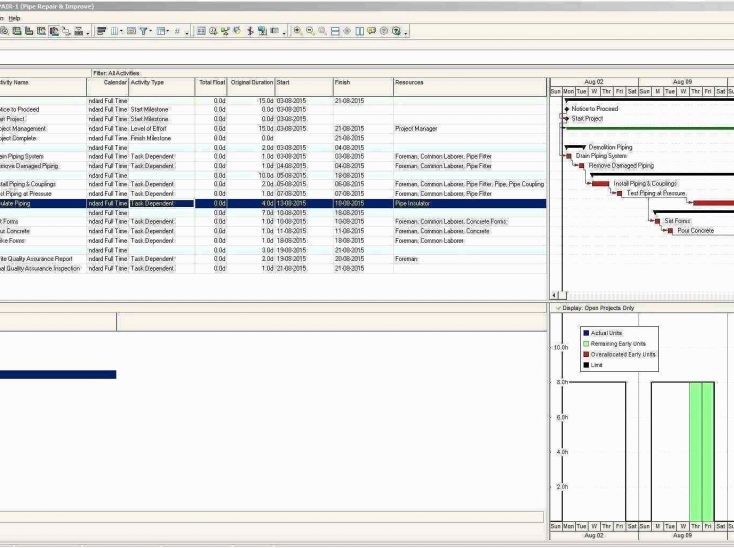Screen dimensions: 734x548
Task: Click the Remaining Early Units green legend swatch
Action: coord(586,343)
